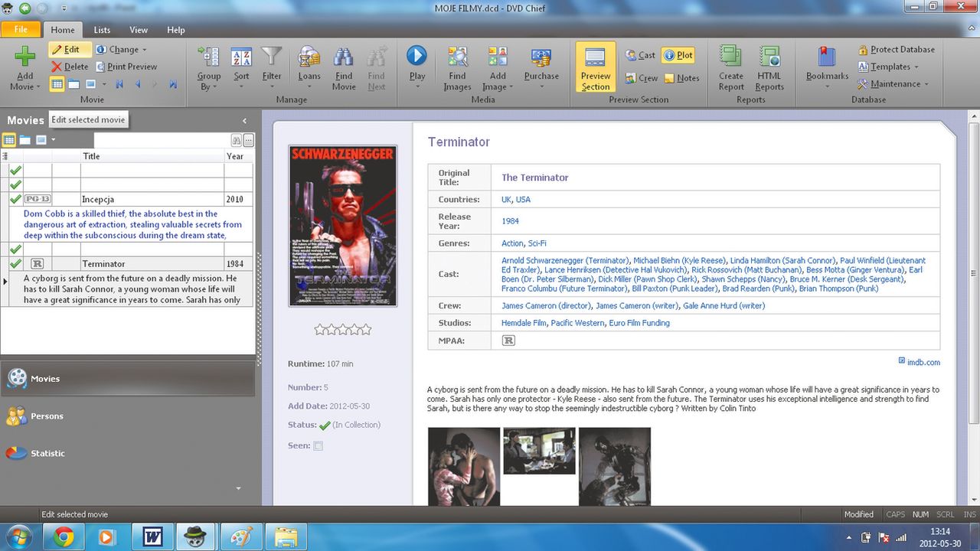This screenshot has width=980, height=551.
Task: Click Find Images in Media group
Action: (x=457, y=68)
